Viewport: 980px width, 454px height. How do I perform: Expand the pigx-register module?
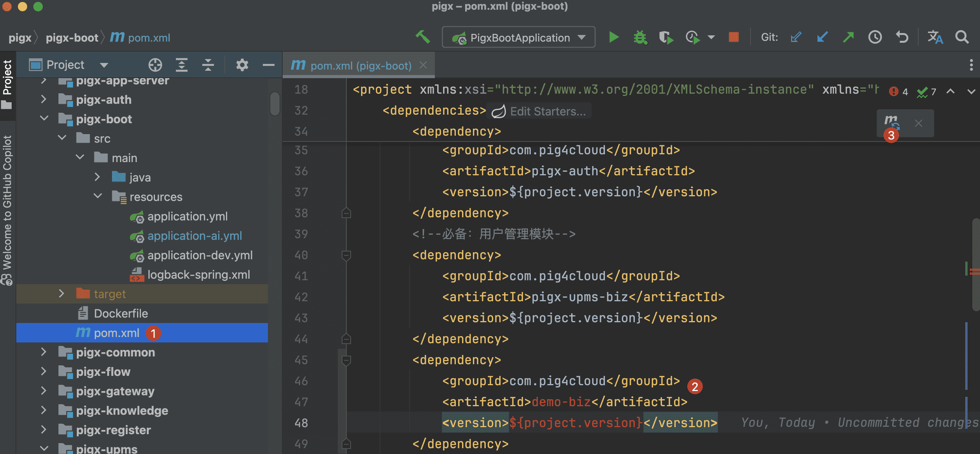point(43,430)
